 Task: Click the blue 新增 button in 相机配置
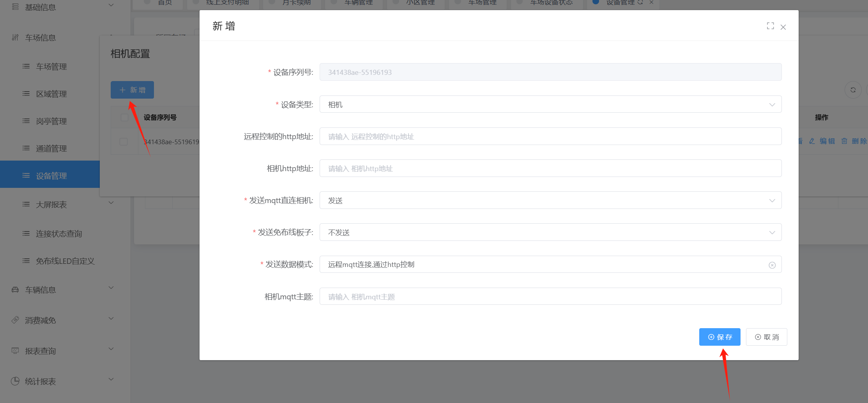click(x=132, y=90)
